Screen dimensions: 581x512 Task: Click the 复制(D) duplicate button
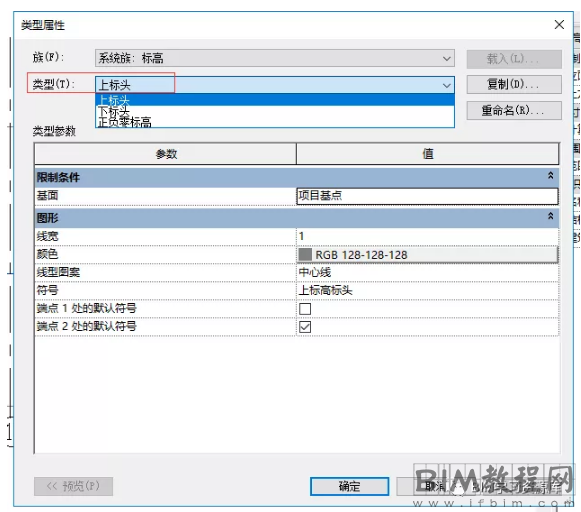tap(514, 84)
